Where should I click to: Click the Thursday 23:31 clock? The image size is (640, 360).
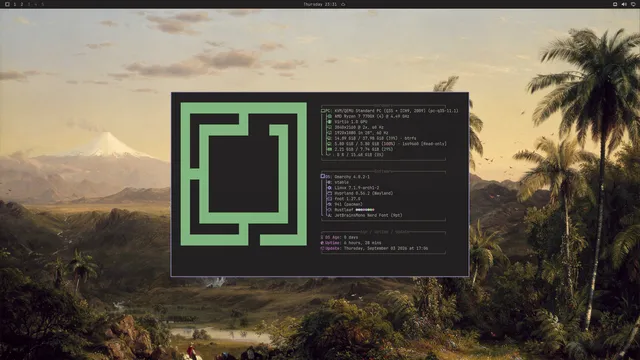coord(320,4)
